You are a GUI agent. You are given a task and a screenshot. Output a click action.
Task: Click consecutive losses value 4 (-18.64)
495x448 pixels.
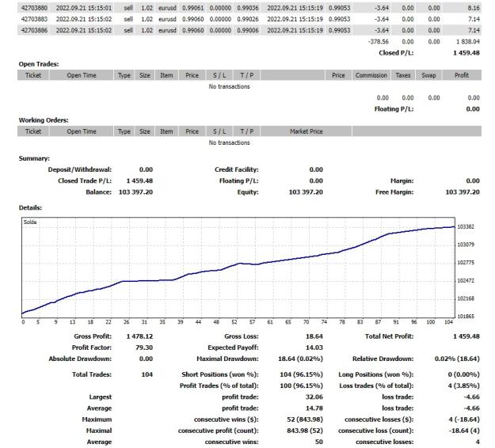coord(464,420)
